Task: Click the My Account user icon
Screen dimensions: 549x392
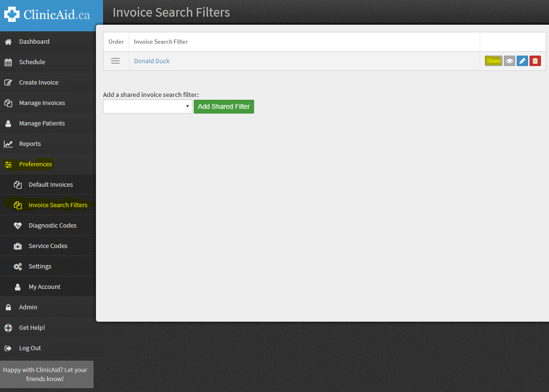Action: (x=18, y=287)
